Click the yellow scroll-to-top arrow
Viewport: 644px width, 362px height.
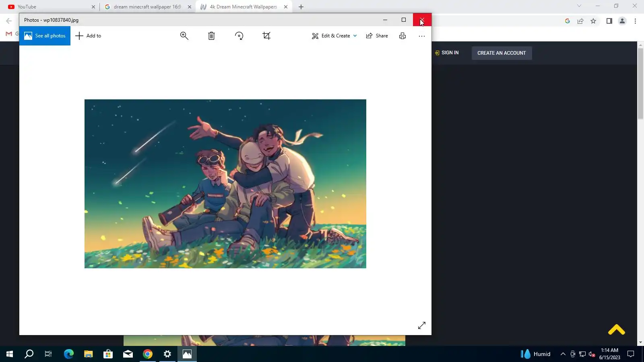point(617,330)
